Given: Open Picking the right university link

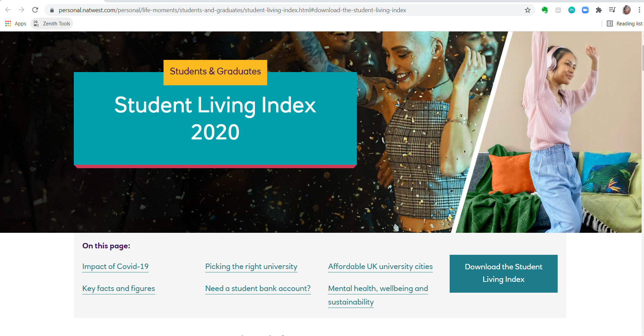Looking at the screenshot, I should (251, 267).
